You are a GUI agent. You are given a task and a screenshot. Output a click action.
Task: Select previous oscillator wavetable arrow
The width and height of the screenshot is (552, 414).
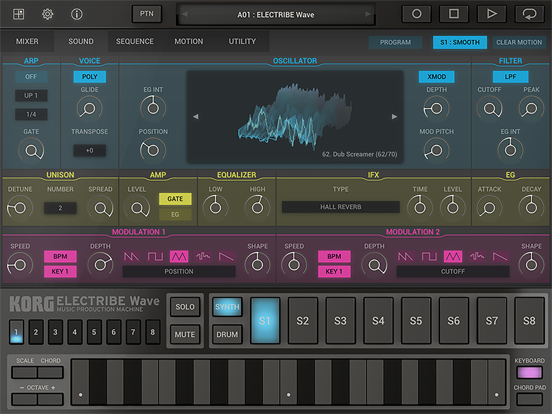tap(196, 117)
